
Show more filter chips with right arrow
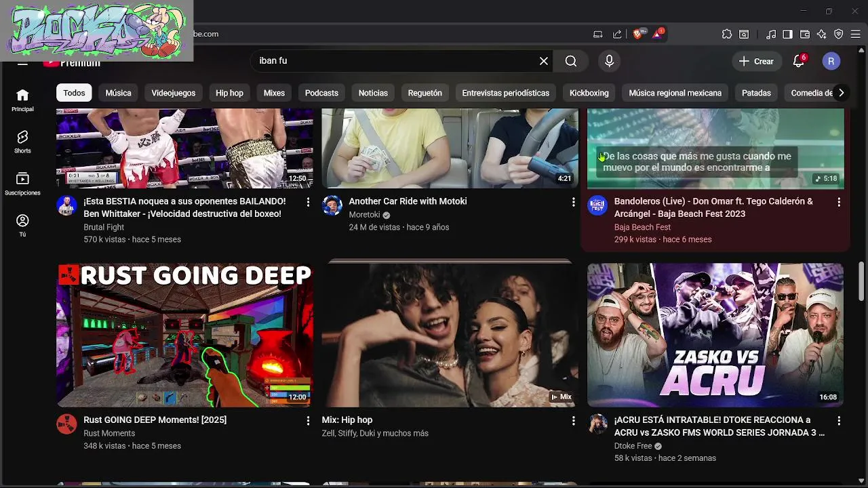(x=841, y=93)
